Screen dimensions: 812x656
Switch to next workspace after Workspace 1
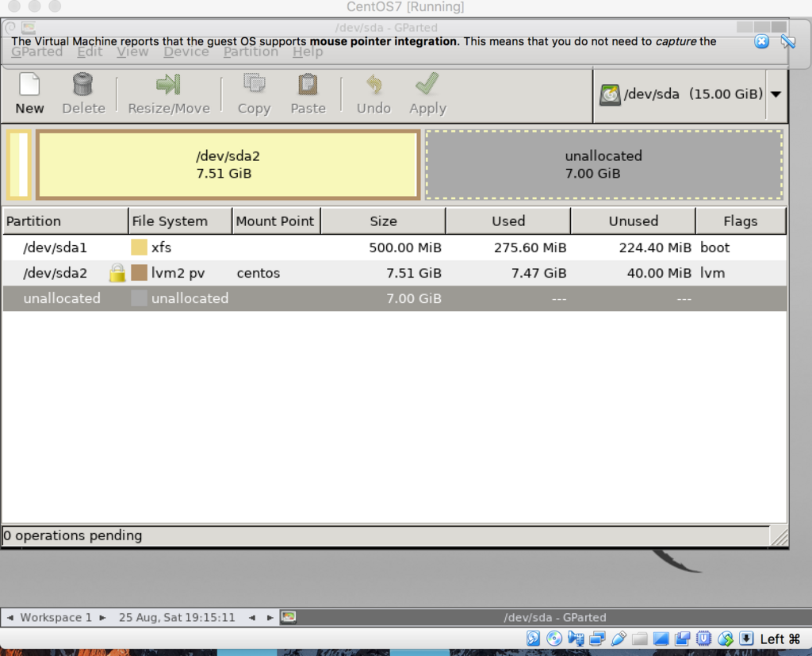102,618
